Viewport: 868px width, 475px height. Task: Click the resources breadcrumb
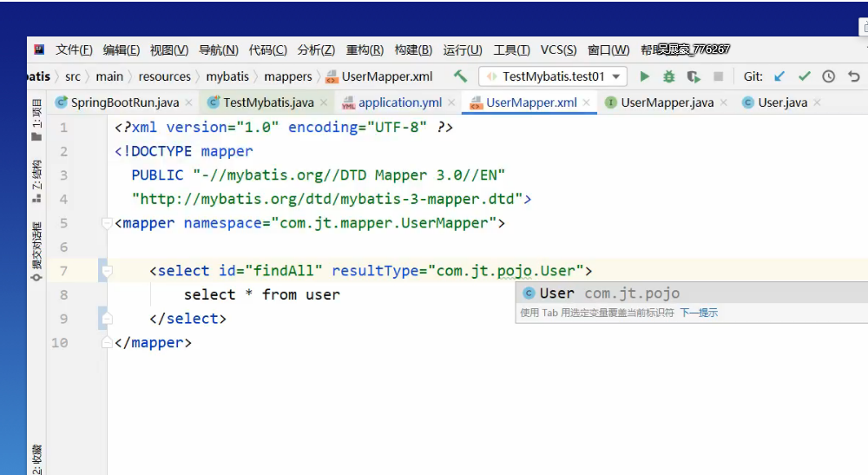pyautogui.click(x=164, y=76)
